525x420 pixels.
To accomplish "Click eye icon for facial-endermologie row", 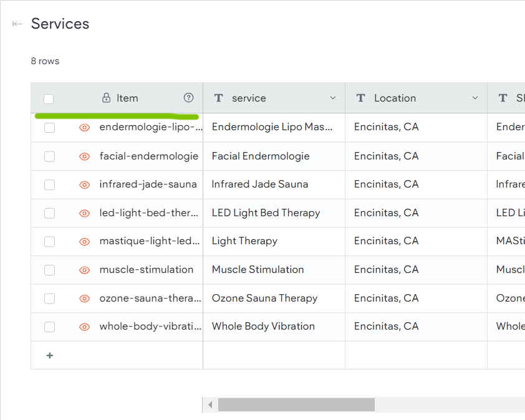I will point(85,156).
